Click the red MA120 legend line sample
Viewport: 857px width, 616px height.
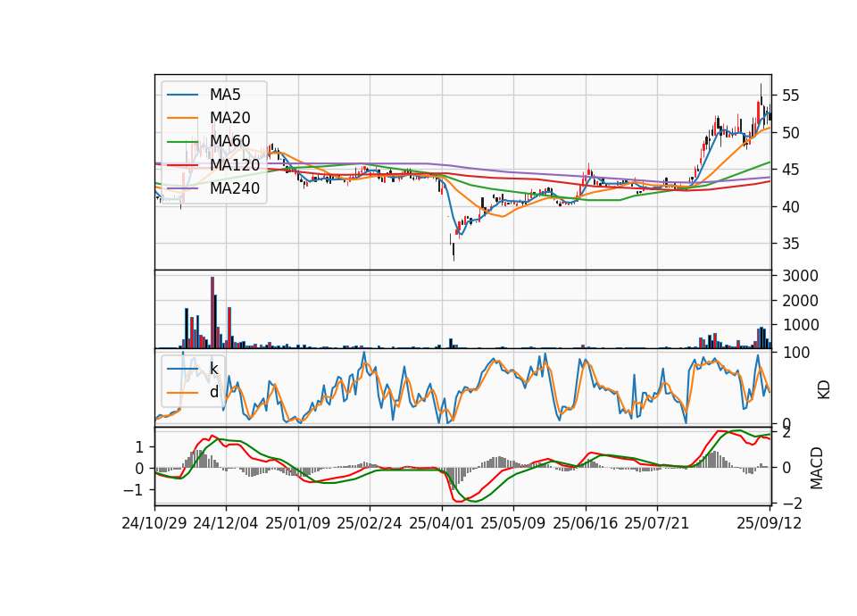[182, 164]
